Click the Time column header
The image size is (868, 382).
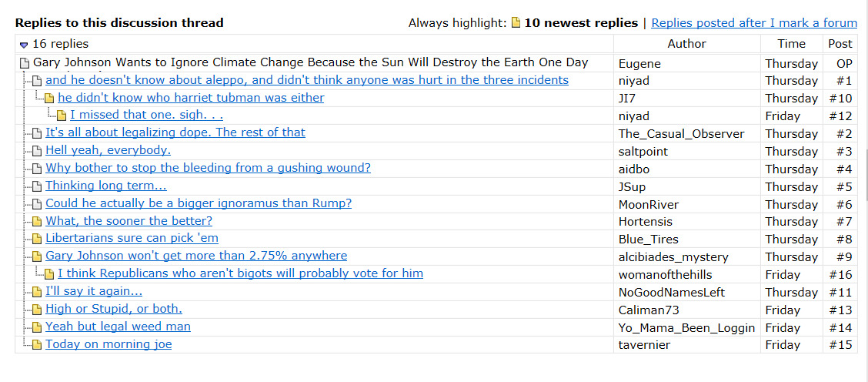791,44
